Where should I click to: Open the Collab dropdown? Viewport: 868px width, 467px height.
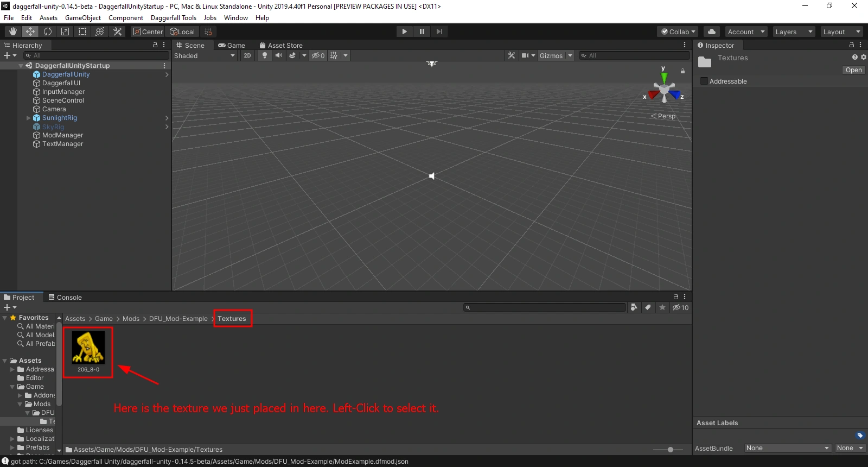pyautogui.click(x=678, y=31)
